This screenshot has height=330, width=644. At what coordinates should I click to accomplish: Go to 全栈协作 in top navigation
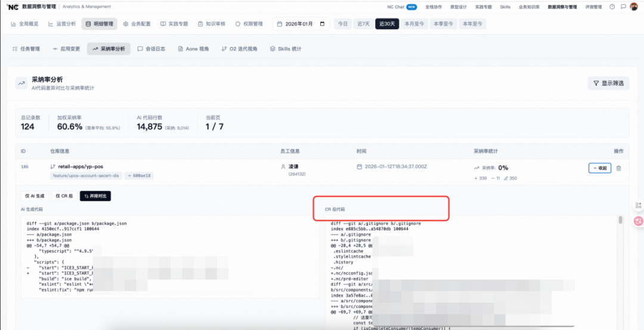(433, 7)
